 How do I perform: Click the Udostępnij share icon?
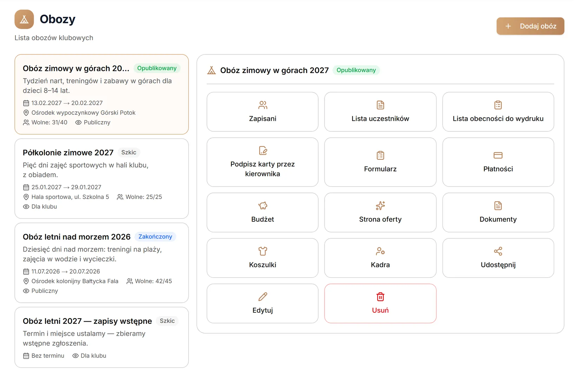(x=498, y=251)
